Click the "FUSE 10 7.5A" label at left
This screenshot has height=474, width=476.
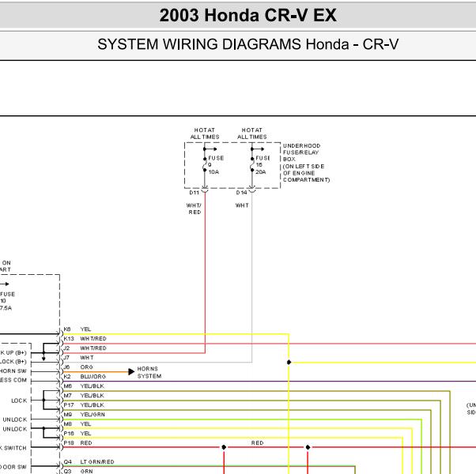[7, 301]
